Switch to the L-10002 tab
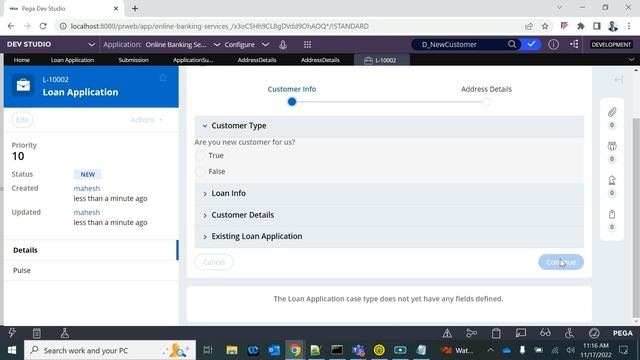This screenshot has height=360, width=640. [x=382, y=60]
